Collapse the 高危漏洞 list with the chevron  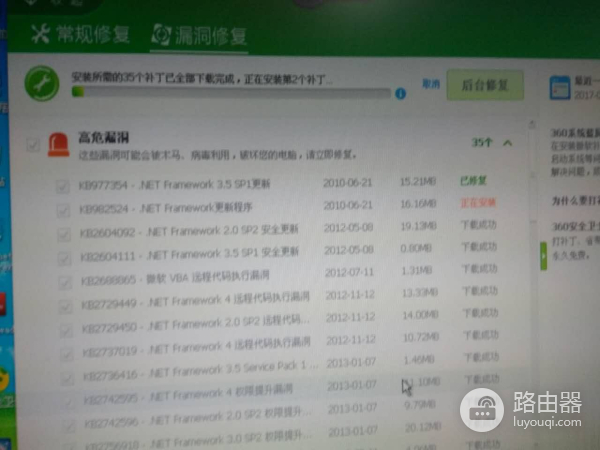508,143
